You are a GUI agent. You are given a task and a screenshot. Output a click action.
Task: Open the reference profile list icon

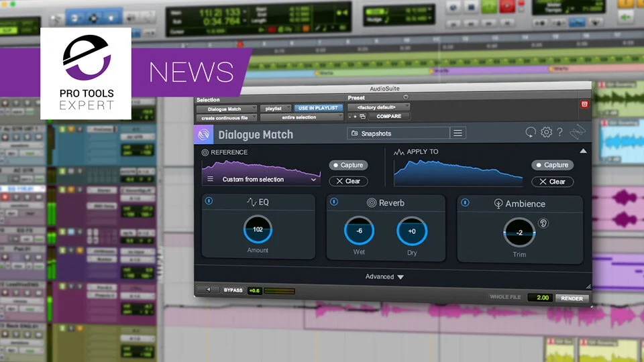[x=210, y=179]
